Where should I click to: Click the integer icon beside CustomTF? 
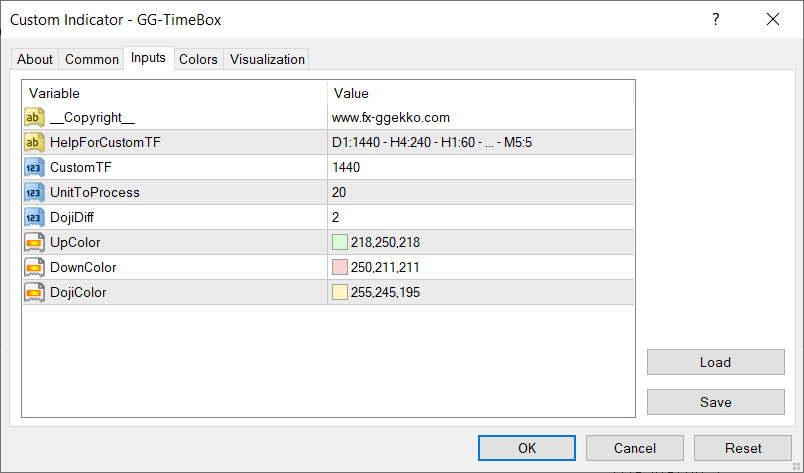coord(34,167)
